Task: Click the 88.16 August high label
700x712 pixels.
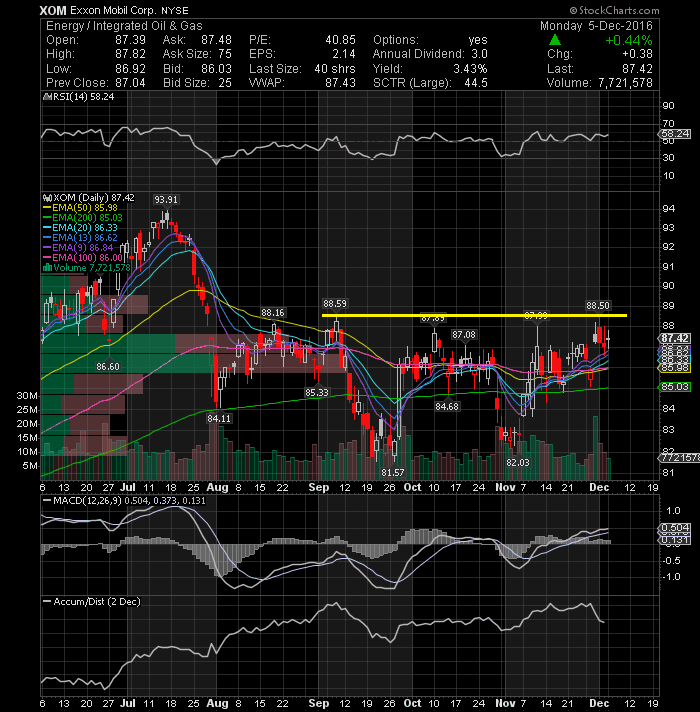Action: coord(273,312)
